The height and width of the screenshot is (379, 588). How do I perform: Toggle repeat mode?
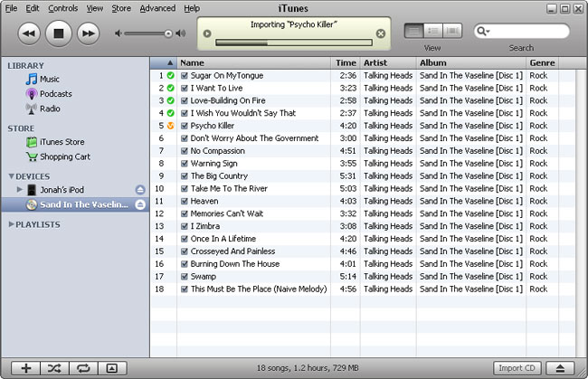(83, 368)
